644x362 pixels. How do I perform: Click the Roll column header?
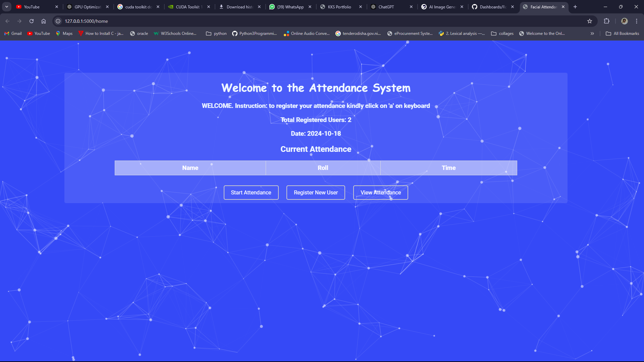(x=323, y=168)
